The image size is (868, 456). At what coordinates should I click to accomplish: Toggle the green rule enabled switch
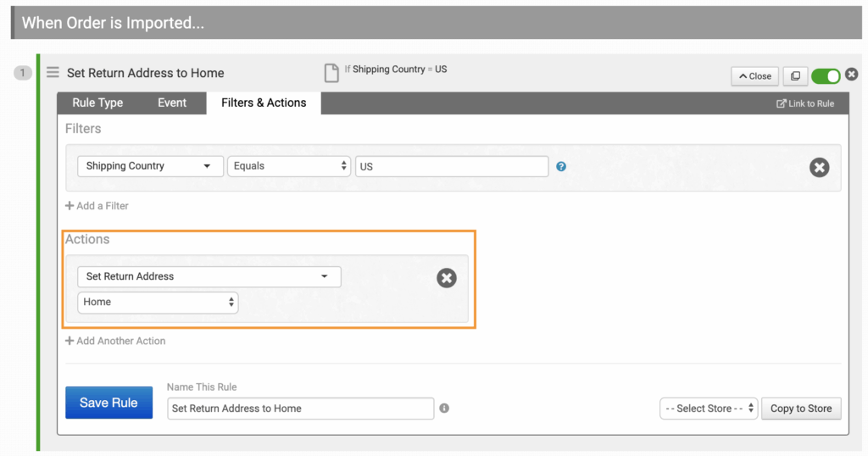pos(825,76)
